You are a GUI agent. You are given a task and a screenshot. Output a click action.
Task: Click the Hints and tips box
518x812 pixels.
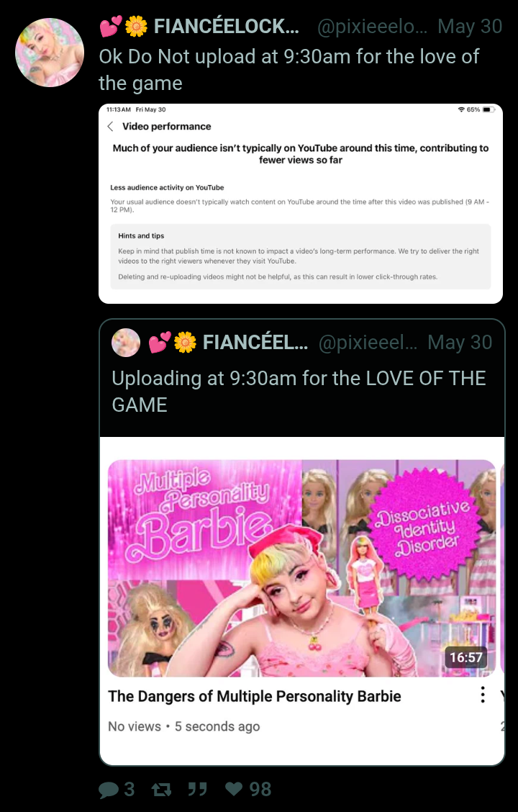coord(301,256)
